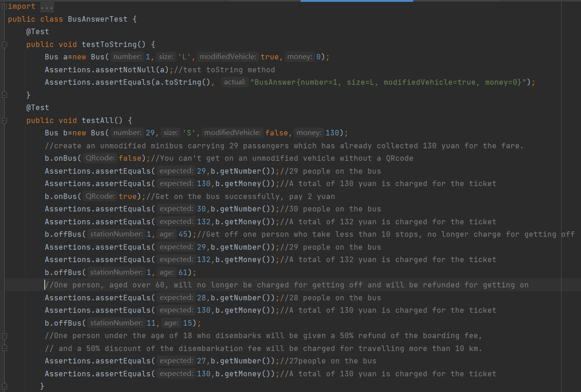Click the "age:" hint before 61
This screenshot has width=581, height=392.
166,272
